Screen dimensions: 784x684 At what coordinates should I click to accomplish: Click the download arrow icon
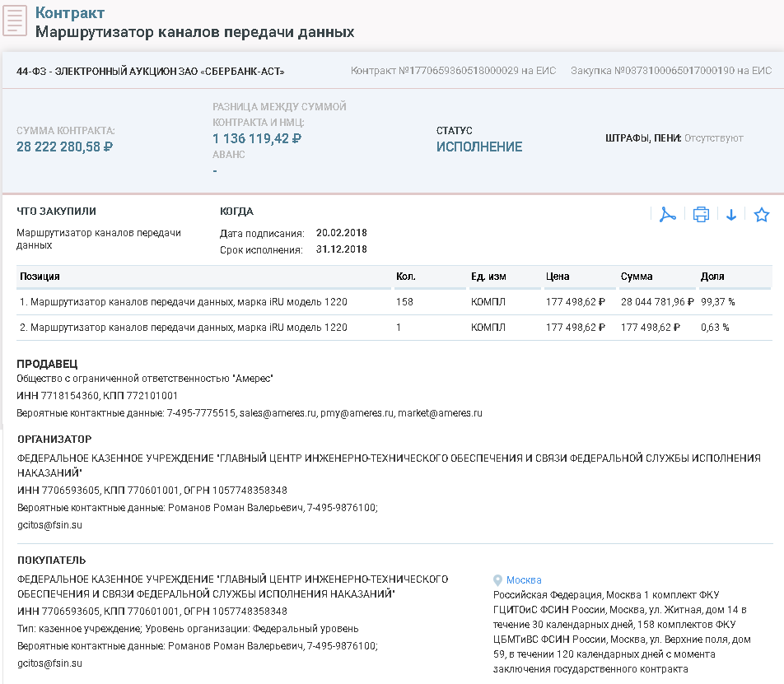click(731, 215)
